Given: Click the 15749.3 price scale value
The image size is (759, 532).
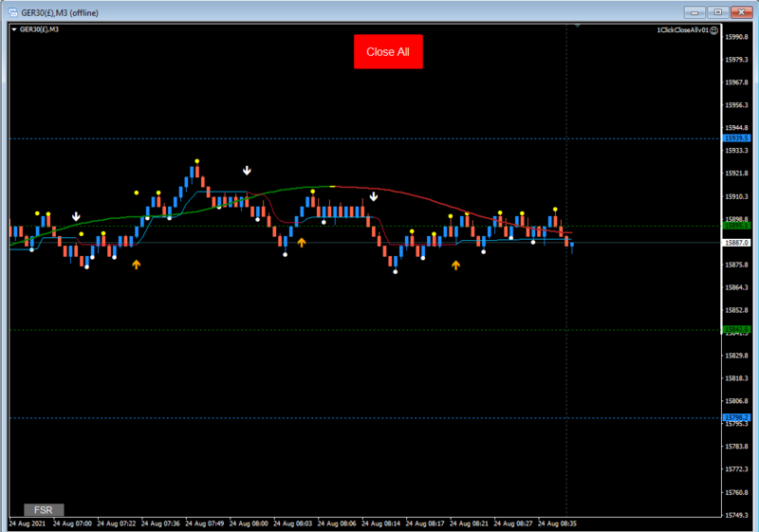Looking at the screenshot, I should [x=736, y=515].
